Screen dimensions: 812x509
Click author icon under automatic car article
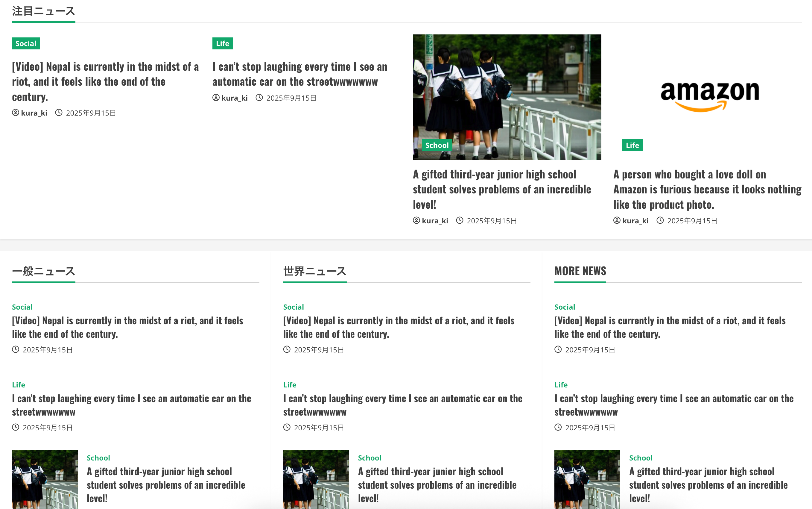(216, 98)
